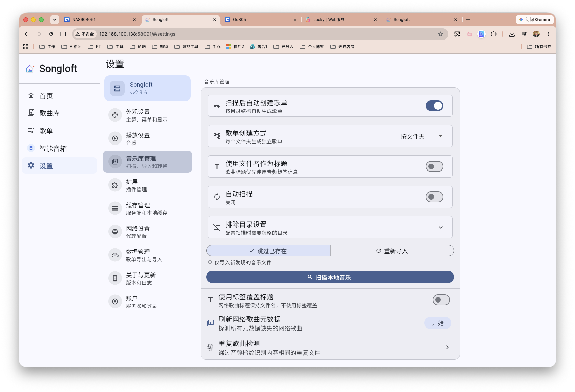Switch to the Lucky | Web服务 tab
Image resolution: width=575 pixels, height=392 pixels.
tap(340, 20)
